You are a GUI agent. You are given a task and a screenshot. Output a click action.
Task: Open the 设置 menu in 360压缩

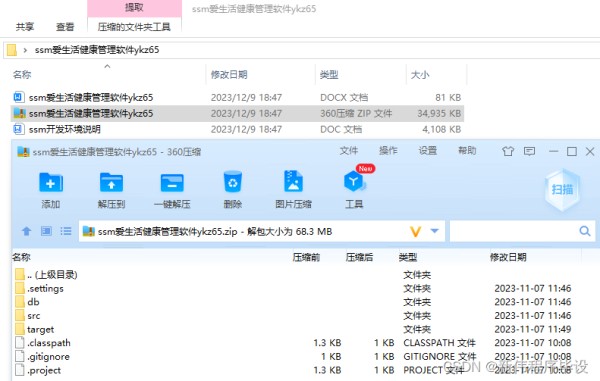click(x=428, y=151)
